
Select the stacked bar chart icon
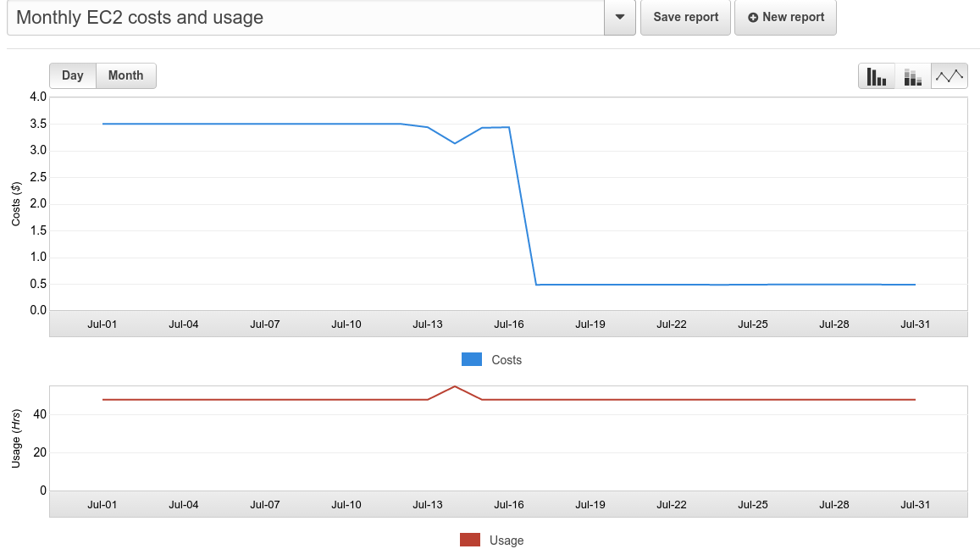pyautogui.click(x=912, y=75)
